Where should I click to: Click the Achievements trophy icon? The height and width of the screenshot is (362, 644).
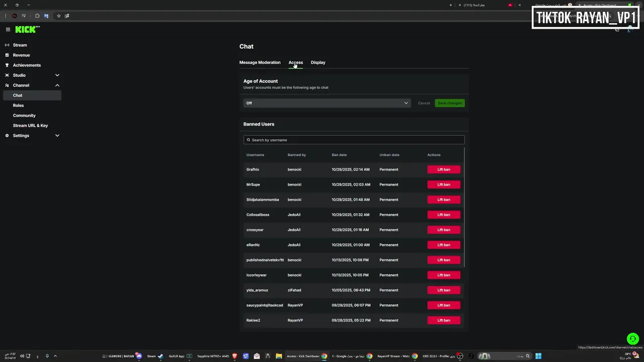tap(7, 65)
